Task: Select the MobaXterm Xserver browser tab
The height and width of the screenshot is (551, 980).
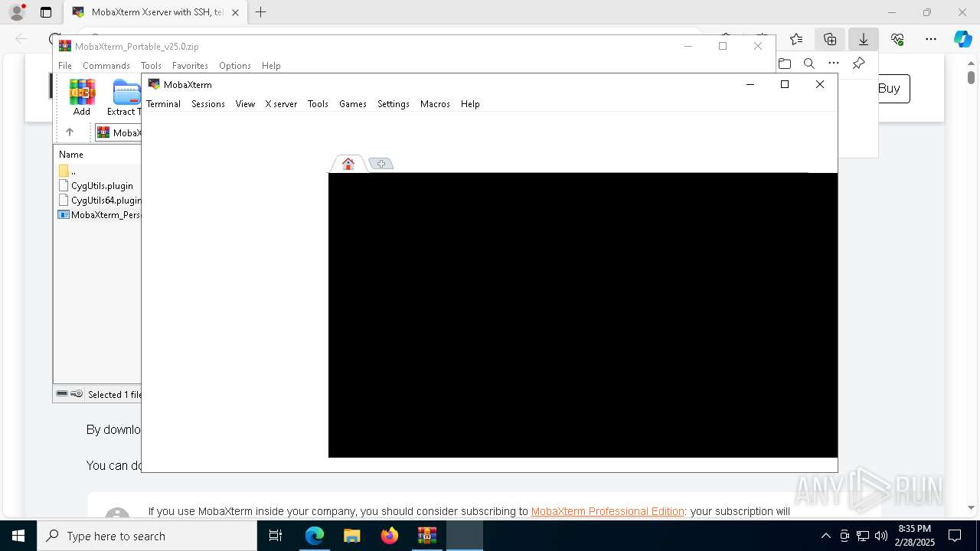Action: (x=155, y=12)
